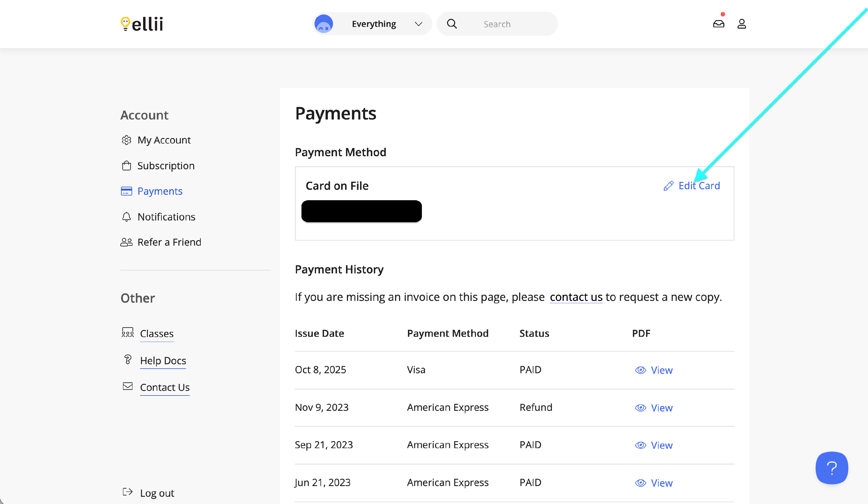Open the user profile icon
Viewport: 868px width, 504px height.
[742, 24]
